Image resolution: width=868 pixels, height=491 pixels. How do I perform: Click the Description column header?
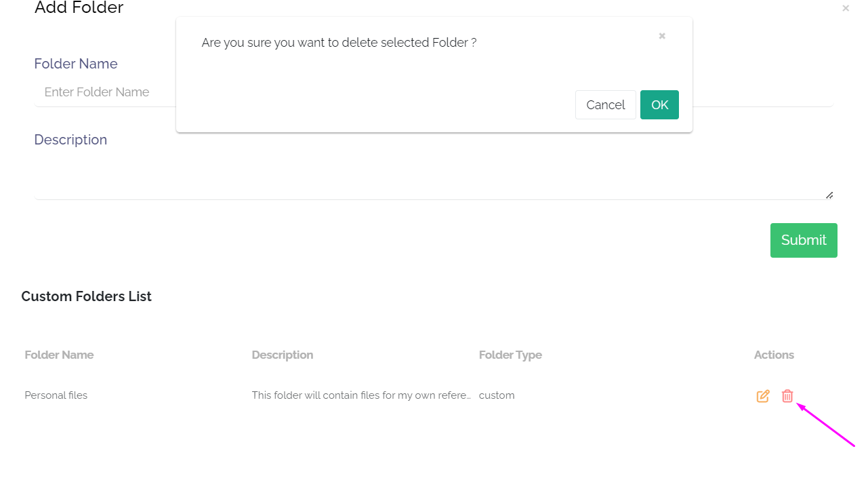click(x=283, y=355)
